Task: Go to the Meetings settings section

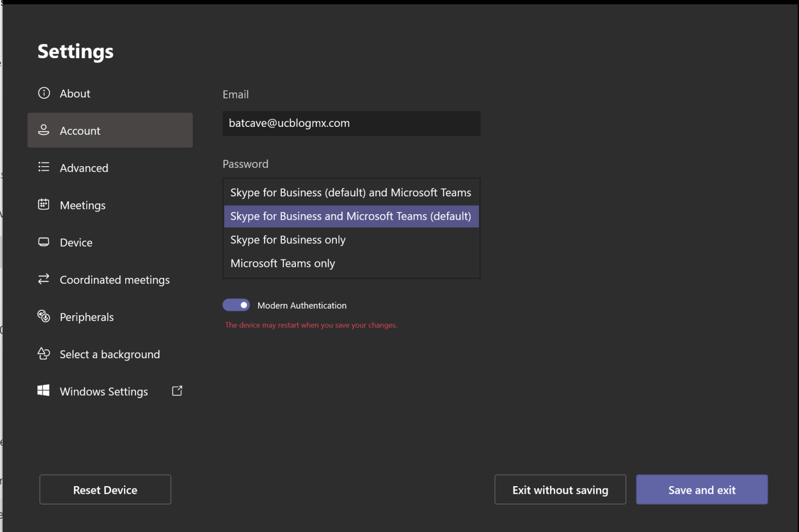Action: (83, 206)
